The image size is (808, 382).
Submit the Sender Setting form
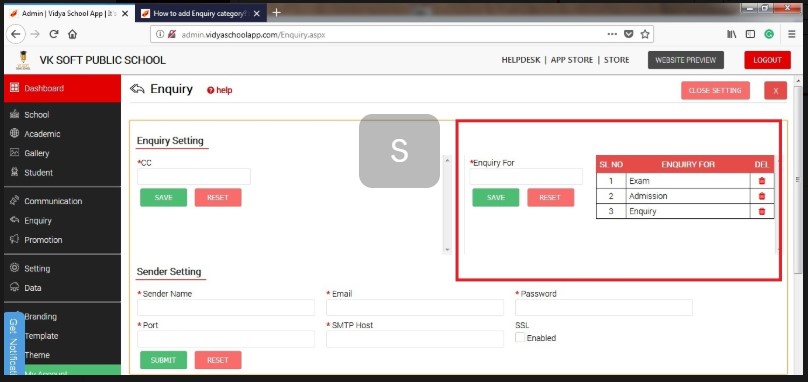click(163, 360)
